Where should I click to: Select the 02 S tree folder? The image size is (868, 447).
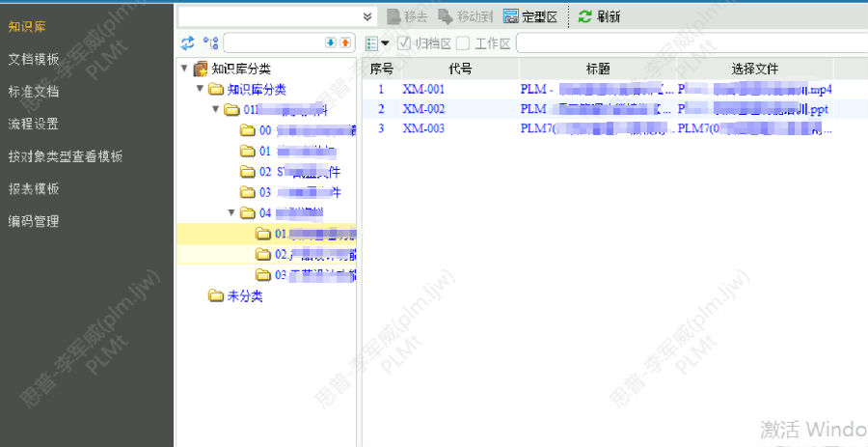300,172
